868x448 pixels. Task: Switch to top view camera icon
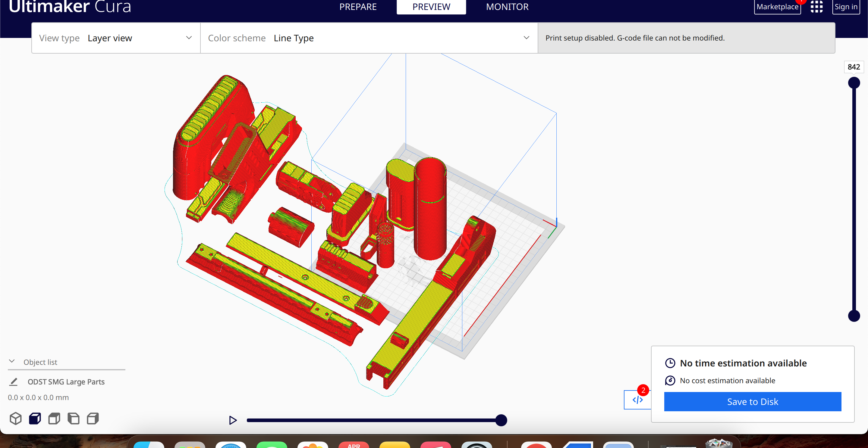point(54,418)
